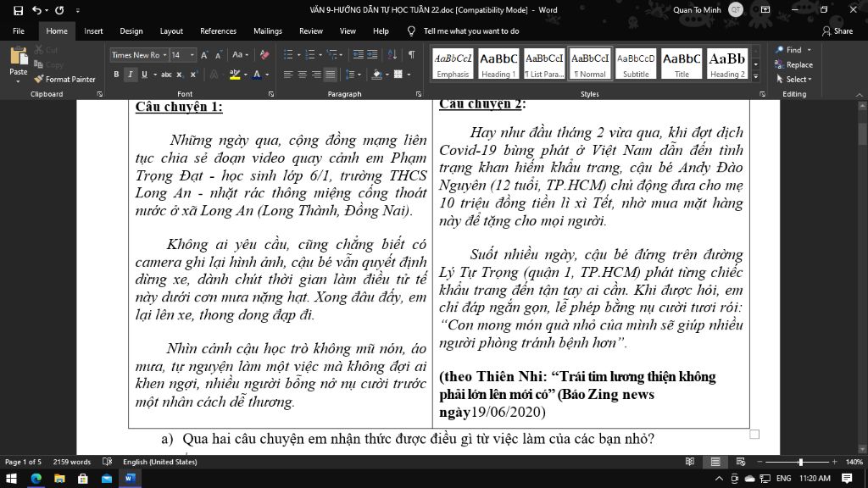Apply paragraph shading bucket
The width and height of the screenshot is (868, 488).
pos(377,75)
